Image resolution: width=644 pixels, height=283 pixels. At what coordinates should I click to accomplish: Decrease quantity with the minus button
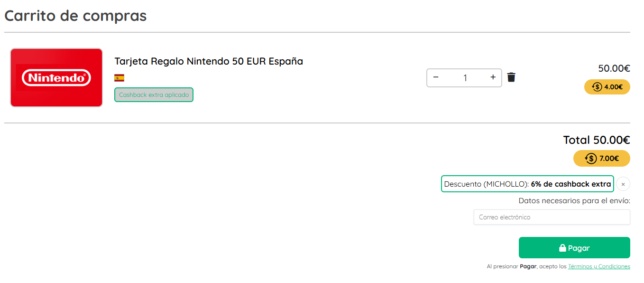click(436, 77)
